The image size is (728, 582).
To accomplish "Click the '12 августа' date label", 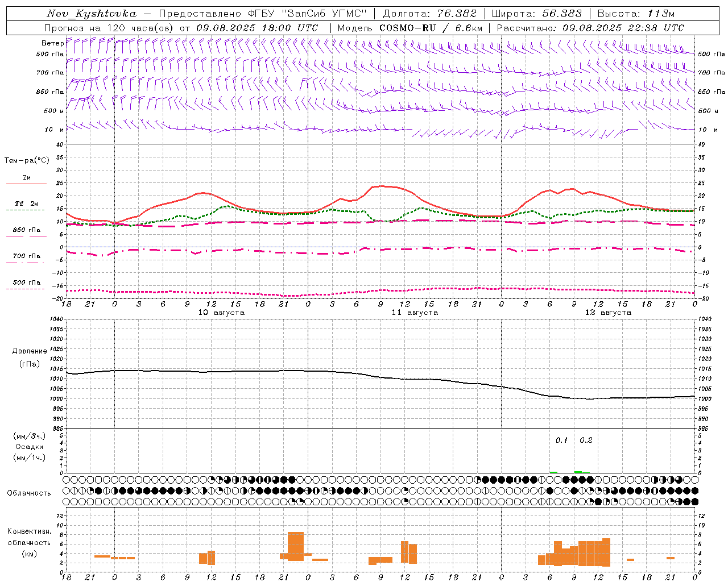I will click(608, 313).
